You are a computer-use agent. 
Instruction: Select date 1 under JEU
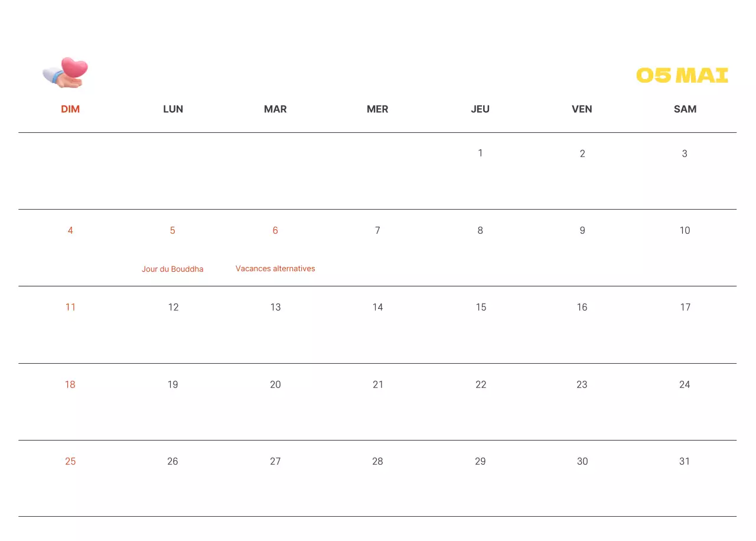click(x=480, y=154)
